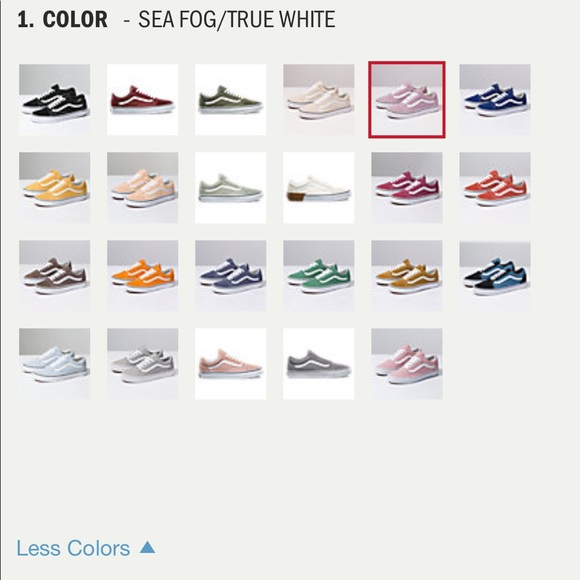
Task: Click the selected sea fog pink swatch
Action: (407, 100)
